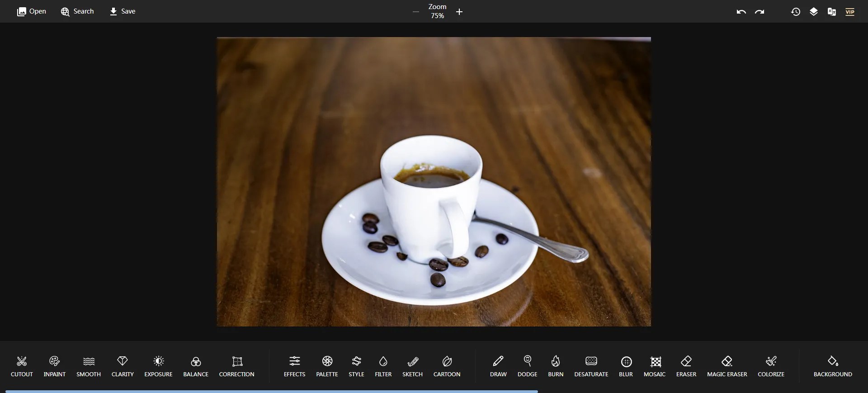Click the Zoom 75% label
This screenshot has width=868, height=393.
[437, 11]
